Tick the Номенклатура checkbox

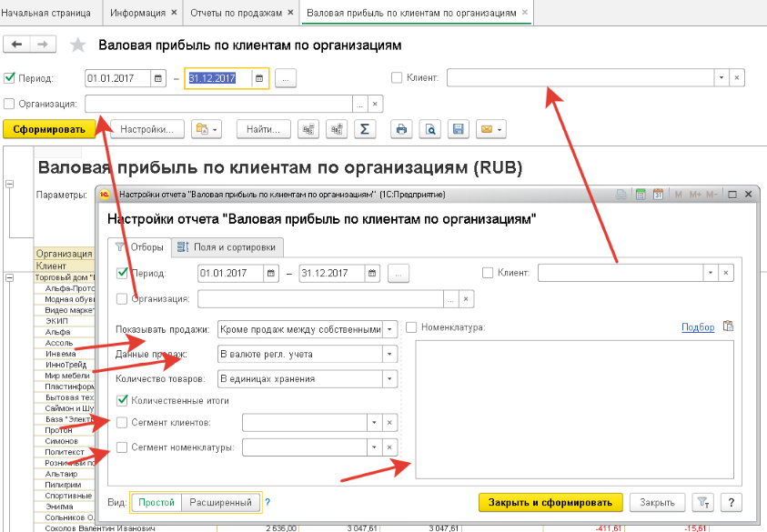[411, 326]
